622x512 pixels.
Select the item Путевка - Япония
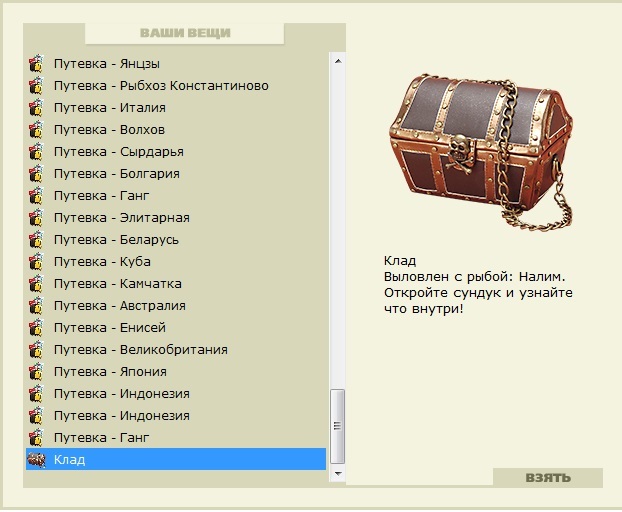click(176, 372)
